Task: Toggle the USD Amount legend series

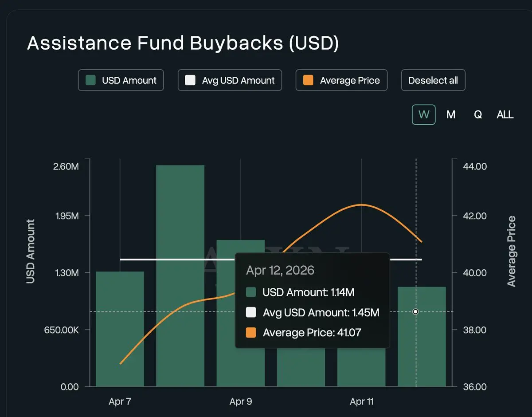Action: click(x=121, y=80)
